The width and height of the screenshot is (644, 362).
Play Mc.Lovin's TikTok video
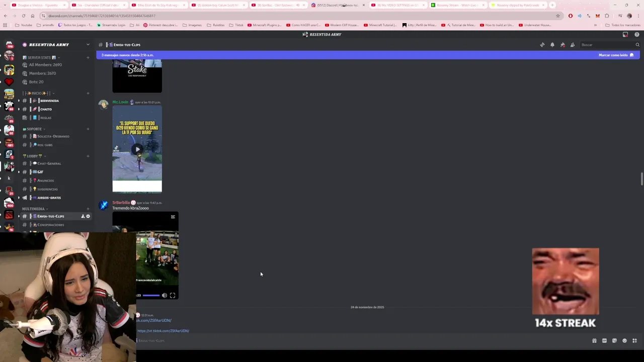click(x=137, y=149)
